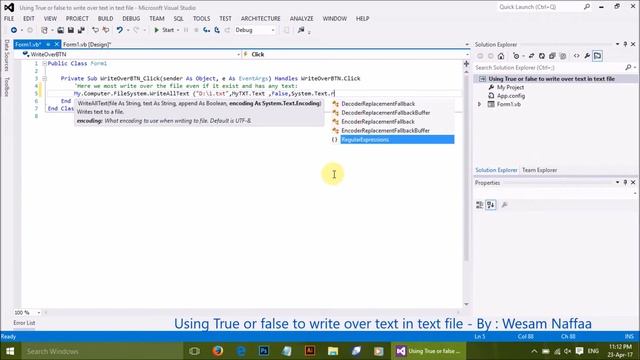640x360 pixels.
Task: Open the Photoshop taskbar icon
Action: pos(264,351)
